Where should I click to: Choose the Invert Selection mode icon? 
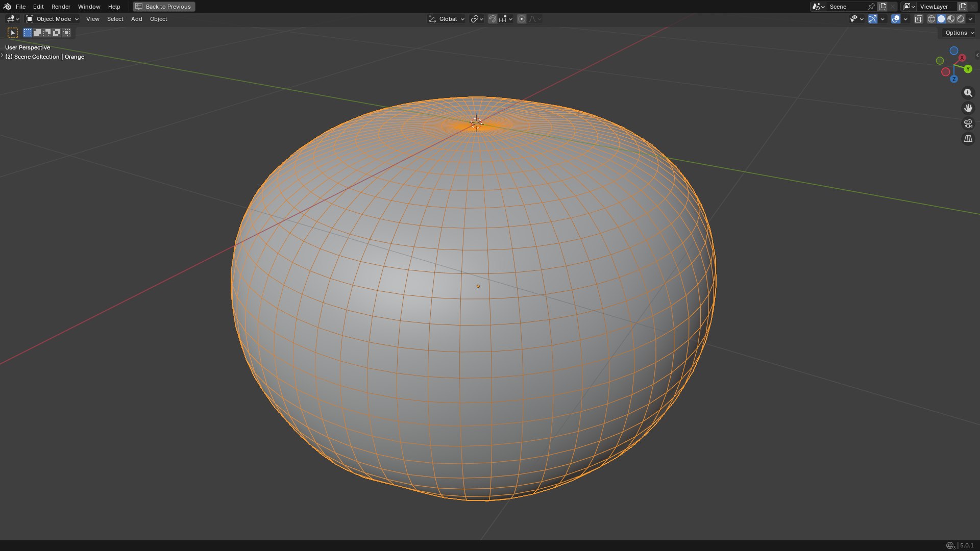point(57,33)
